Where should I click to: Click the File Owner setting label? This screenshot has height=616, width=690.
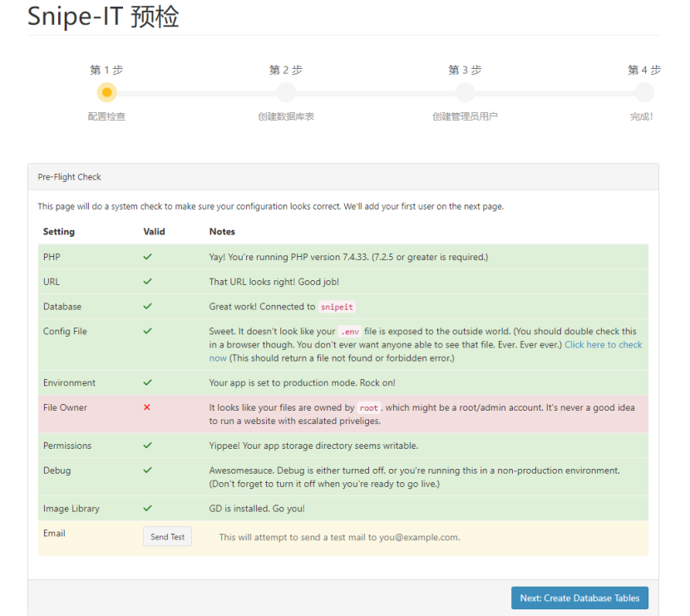(x=65, y=407)
